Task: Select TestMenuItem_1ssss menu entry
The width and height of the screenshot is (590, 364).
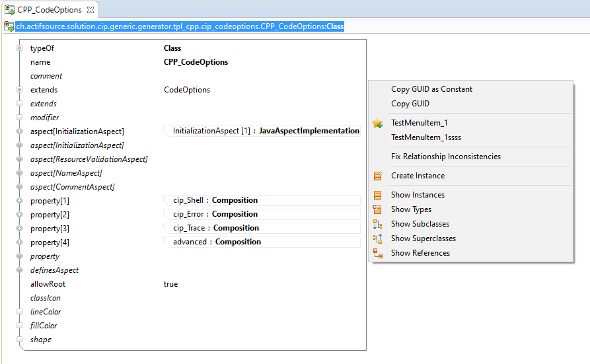Action: click(x=426, y=137)
